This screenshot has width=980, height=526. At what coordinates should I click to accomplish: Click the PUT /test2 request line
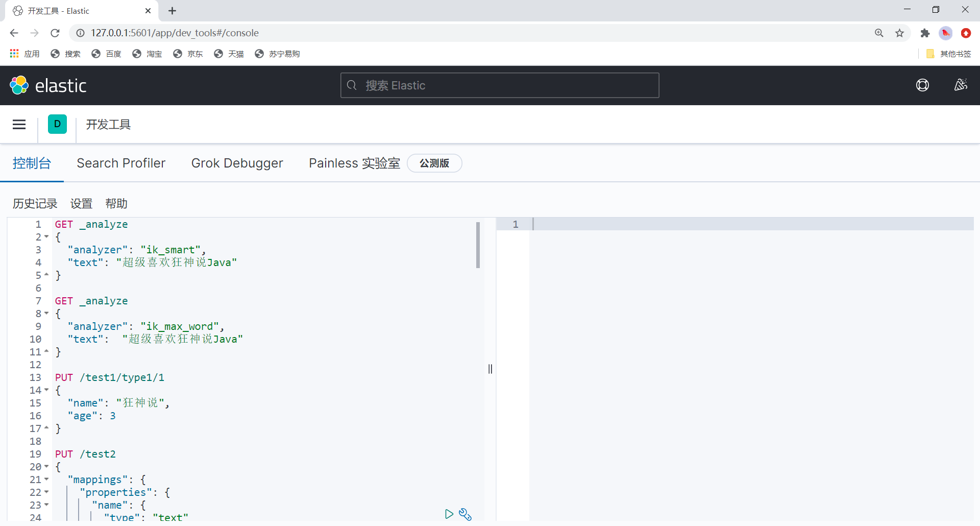click(x=85, y=454)
